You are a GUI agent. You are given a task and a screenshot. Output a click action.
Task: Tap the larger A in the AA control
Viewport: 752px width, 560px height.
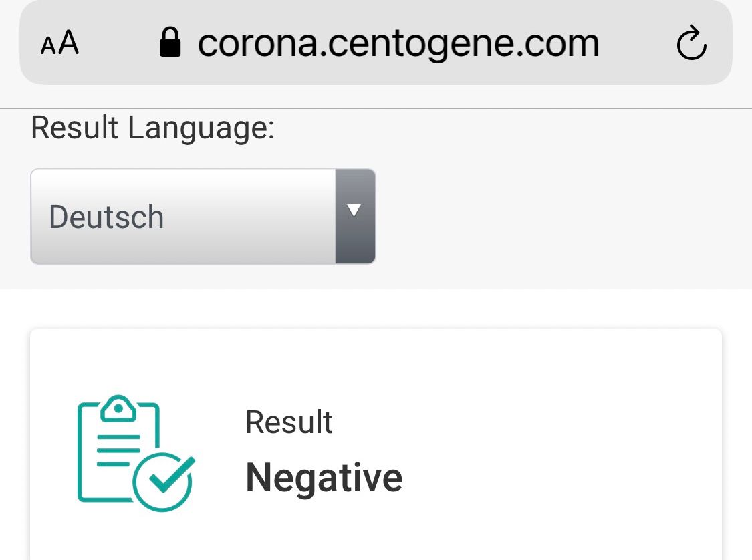[x=69, y=42]
